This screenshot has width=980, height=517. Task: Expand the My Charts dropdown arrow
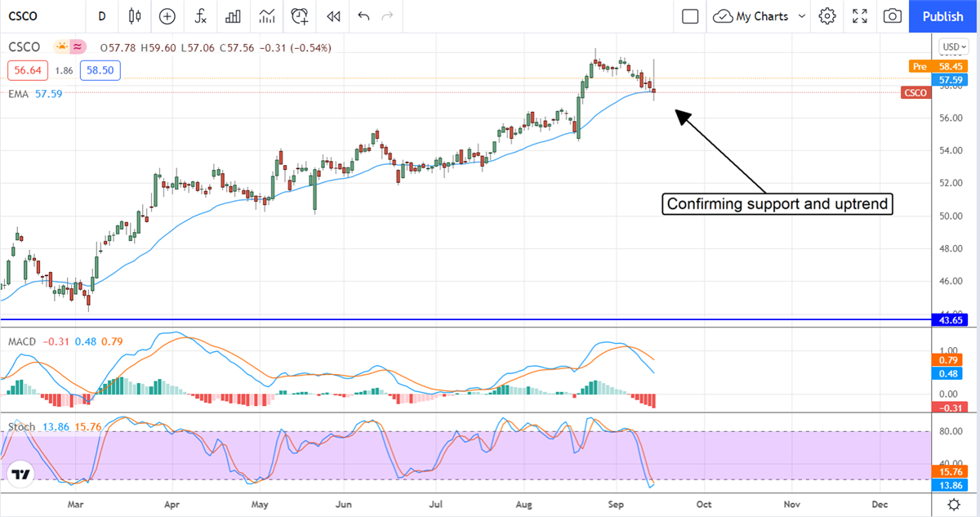click(x=801, y=16)
